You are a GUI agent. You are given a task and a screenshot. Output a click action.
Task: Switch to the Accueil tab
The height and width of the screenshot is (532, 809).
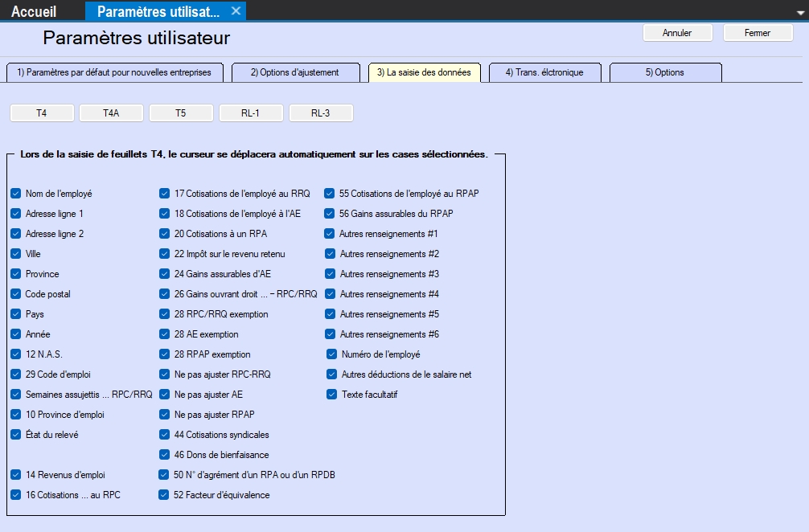coord(34,11)
